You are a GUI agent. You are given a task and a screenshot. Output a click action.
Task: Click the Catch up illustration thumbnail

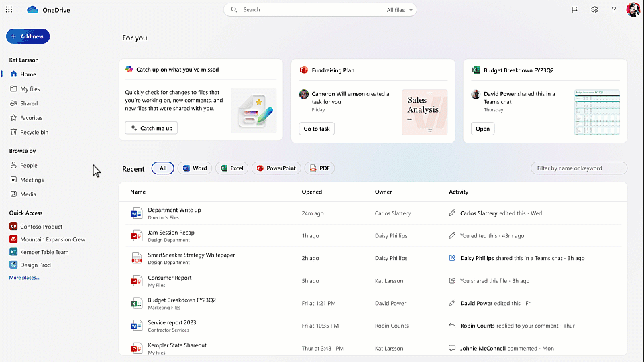click(254, 111)
